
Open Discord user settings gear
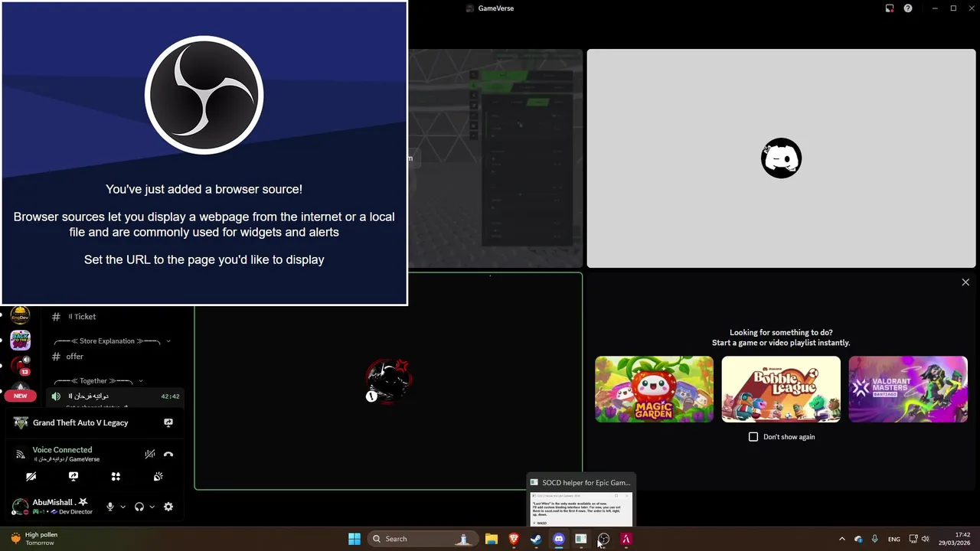pyautogui.click(x=168, y=507)
